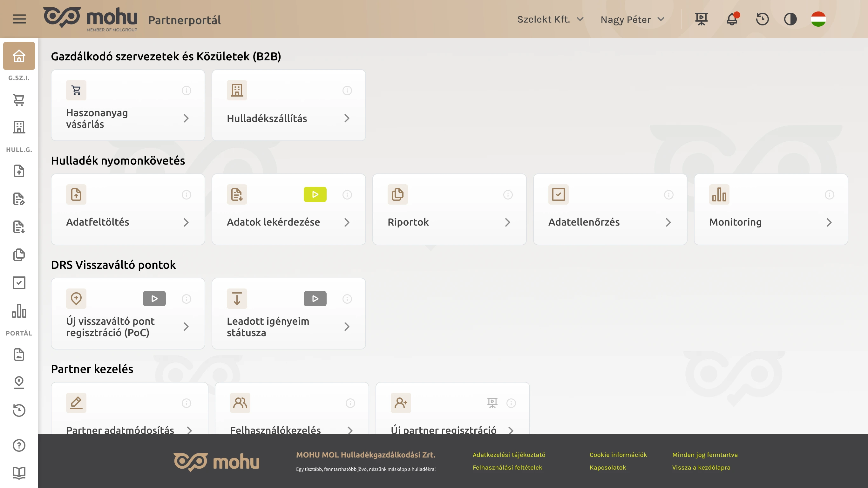Open the help question mark sidebar icon
Viewport: 868px width, 488px height.
[19, 445]
